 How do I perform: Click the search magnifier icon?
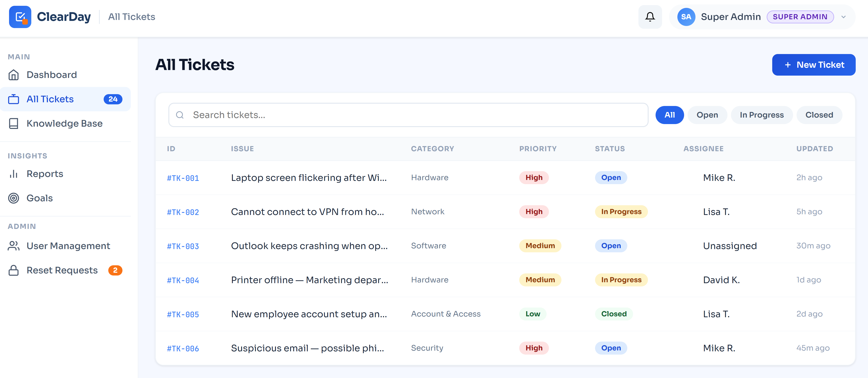[180, 115]
